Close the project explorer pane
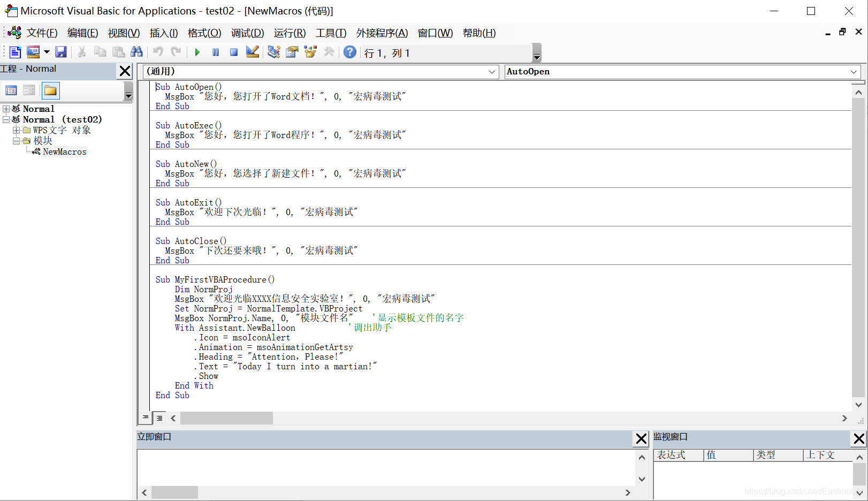Screen dimensions: 868x501 click(125, 71)
